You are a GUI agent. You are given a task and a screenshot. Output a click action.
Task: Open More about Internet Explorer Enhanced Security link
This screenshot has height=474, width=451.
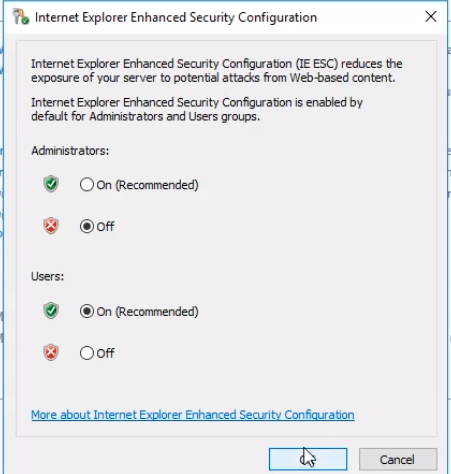[x=193, y=415]
